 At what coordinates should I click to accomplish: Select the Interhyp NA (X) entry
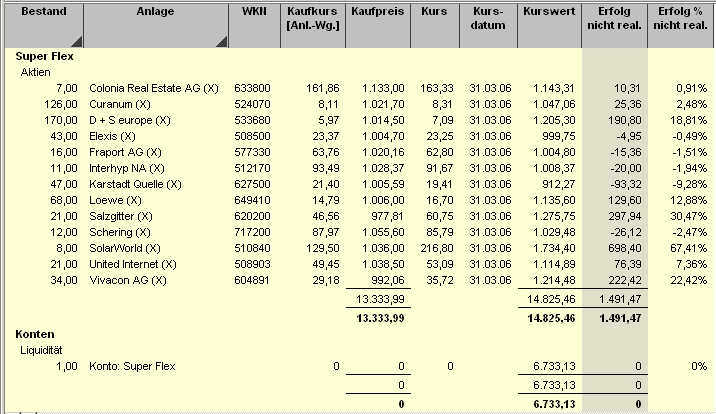pos(126,168)
